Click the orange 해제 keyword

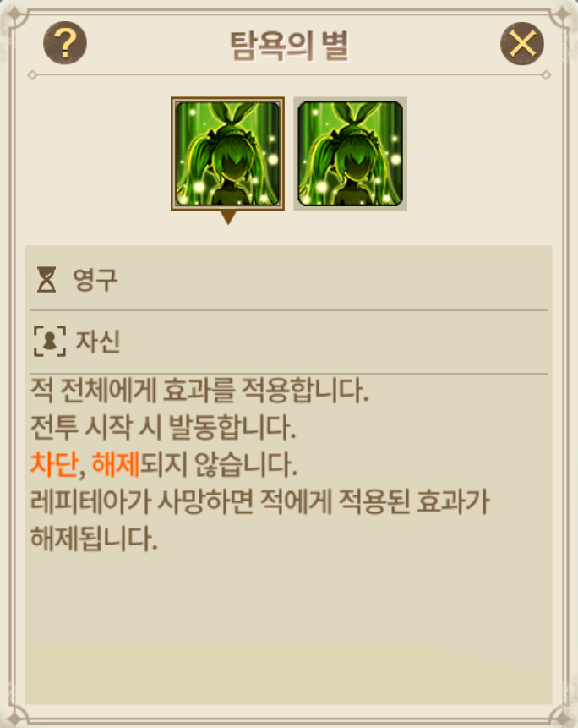tap(116, 464)
